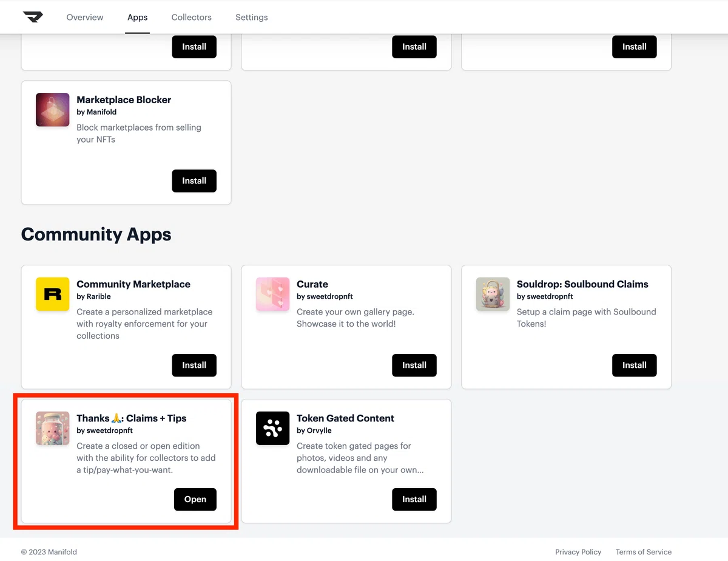Open the Privacy Policy link

click(x=578, y=552)
